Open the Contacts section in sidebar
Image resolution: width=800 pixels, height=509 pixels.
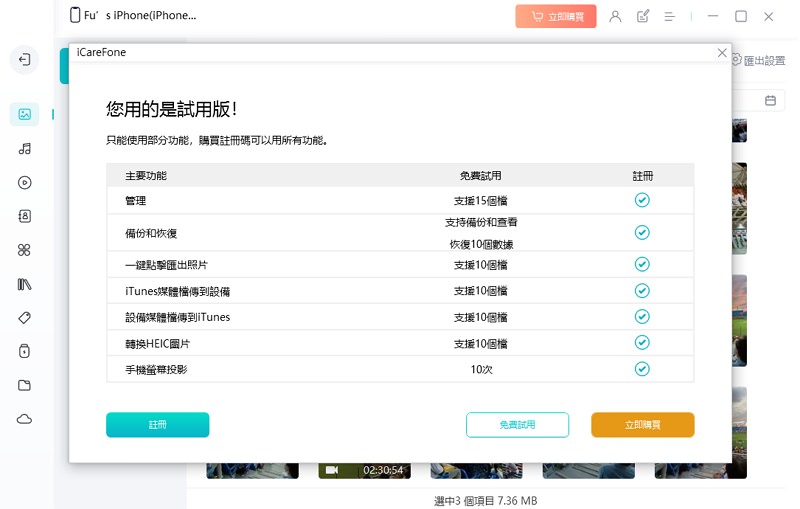click(x=24, y=216)
